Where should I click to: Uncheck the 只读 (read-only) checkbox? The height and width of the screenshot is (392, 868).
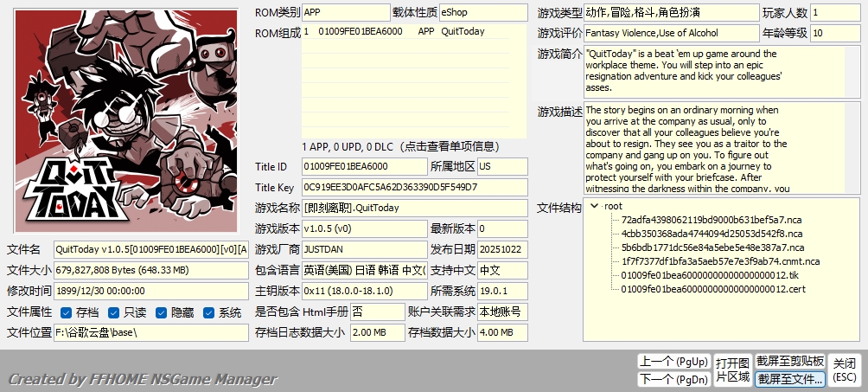pyautogui.click(x=112, y=312)
